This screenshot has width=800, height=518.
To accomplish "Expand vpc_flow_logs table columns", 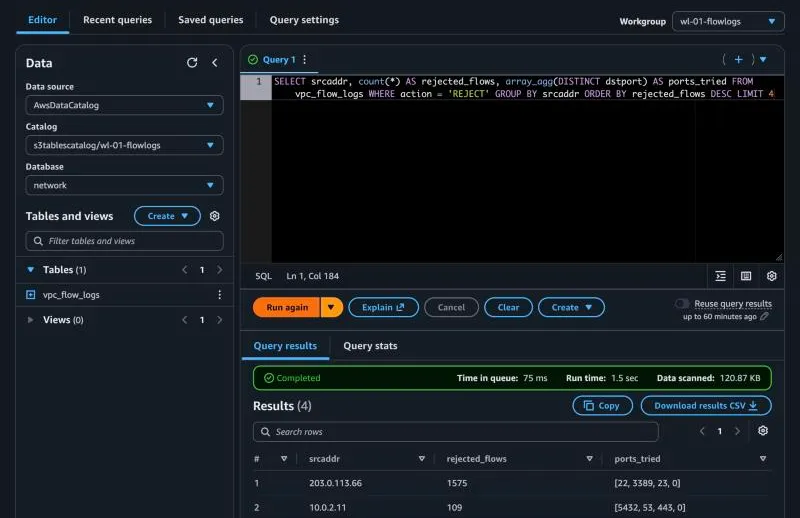I will (x=31, y=294).
